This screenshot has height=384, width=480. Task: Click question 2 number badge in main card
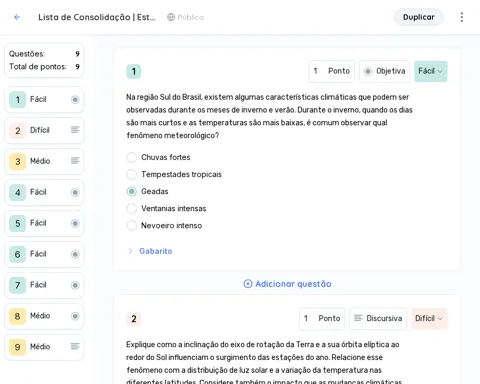click(x=134, y=319)
